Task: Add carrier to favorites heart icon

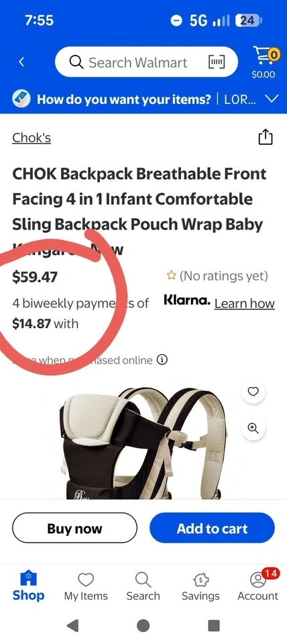Action: (253, 392)
